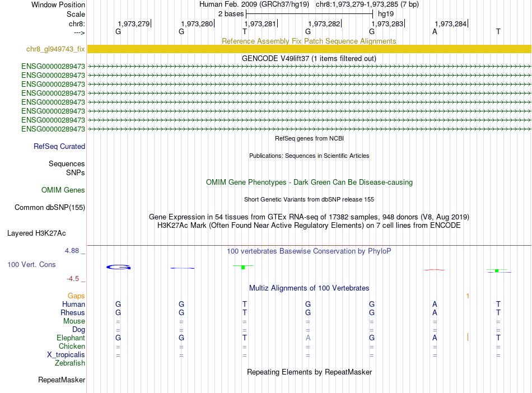This screenshot has height=393, width=532.
Task: Click Publications: Sequences in Scientific Articles title
Action: coord(309,156)
